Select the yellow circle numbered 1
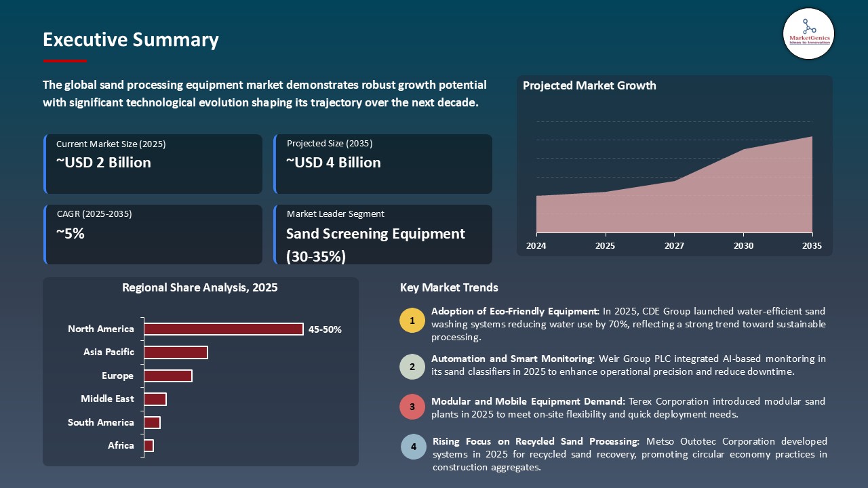This screenshot has width=868, height=488. click(412, 320)
